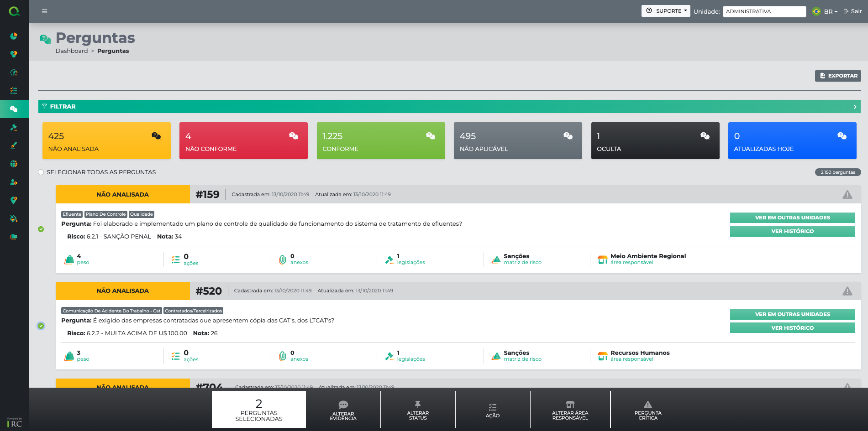Select all questions radio button
The image size is (868, 431).
[41, 172]
